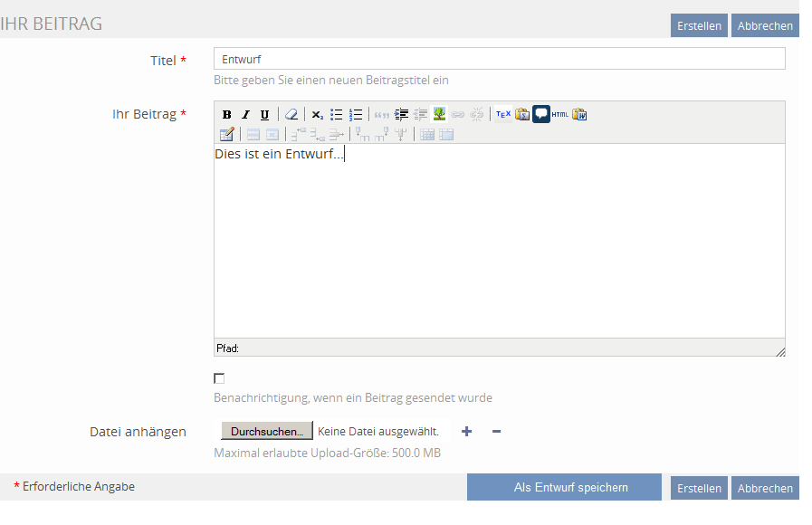Apply italic formatting

click(245, 115)
